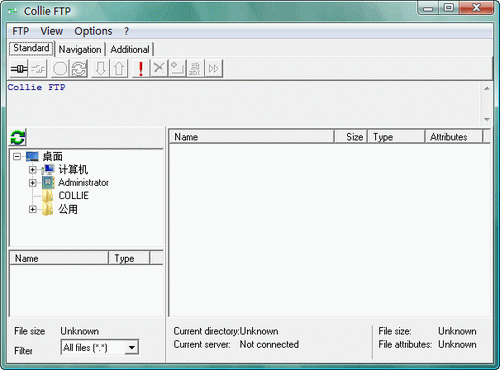The image size is (500, 370).
Task: Click log panel scroll down arrow
Action: pos(487,119)
